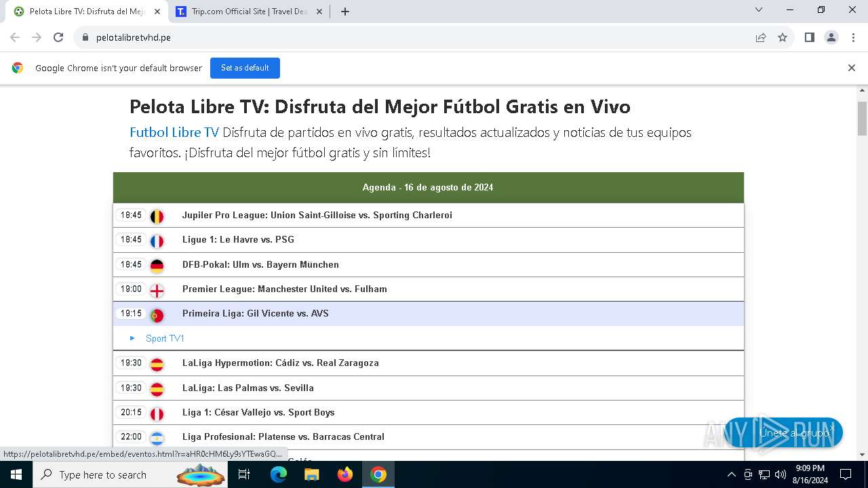
Task: Open the share page icon
Action: (x=761, y=37)
